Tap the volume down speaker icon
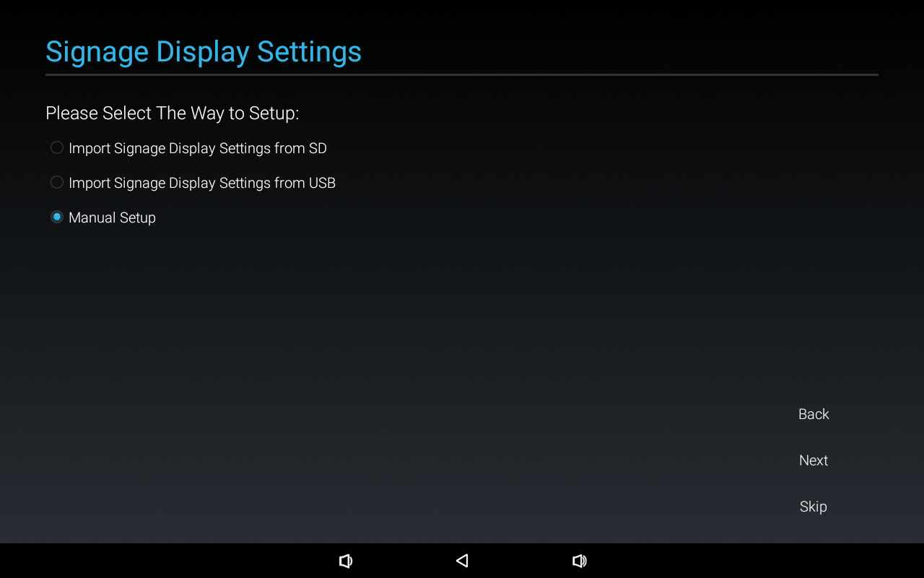The width and height of the screenshot is (924, 578). click(x=346, y=561)
